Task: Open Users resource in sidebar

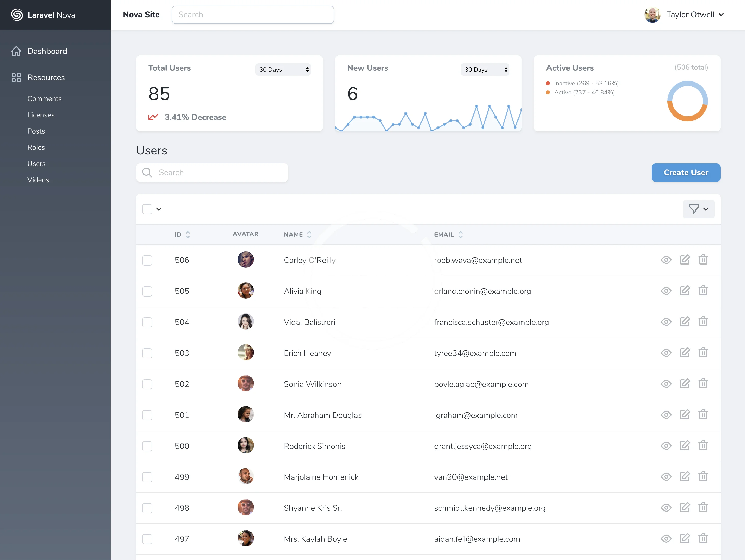Action: [x=36, y=163]
